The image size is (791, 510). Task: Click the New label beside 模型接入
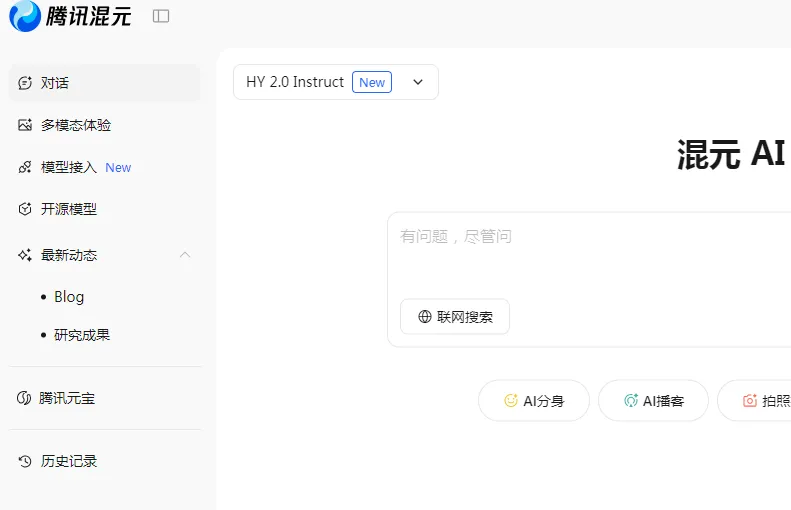118,167
